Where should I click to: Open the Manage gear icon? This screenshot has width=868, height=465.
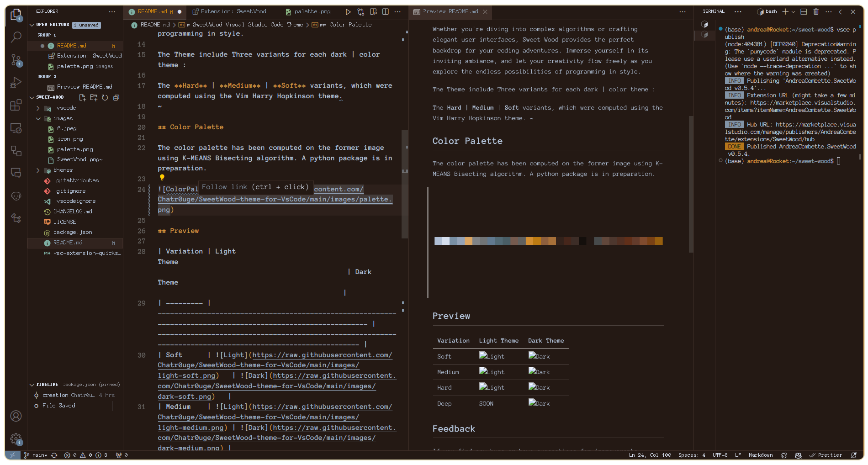pyautogui.click(x=16, y=439)
